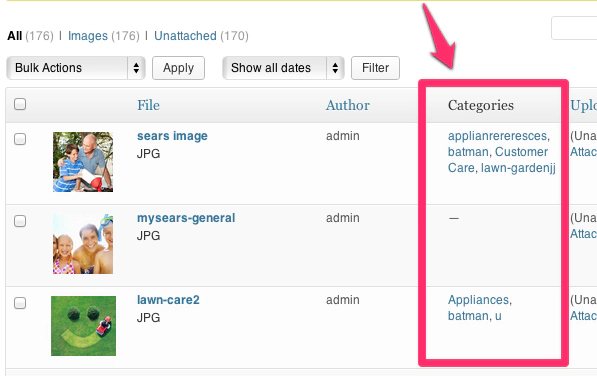597x376 pixels.
Task: Tick the select-all checkbox in table header
Action: [x=20, y=104]
